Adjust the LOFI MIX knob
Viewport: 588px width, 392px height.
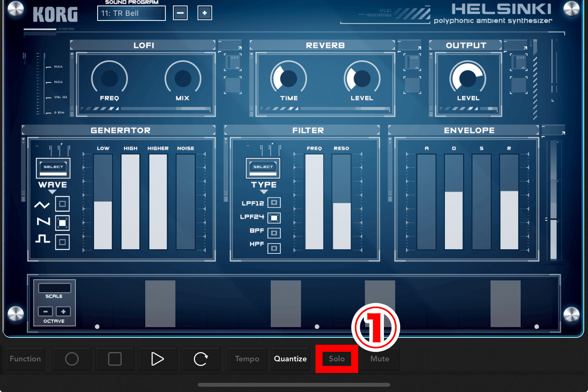tap(183, 78)
